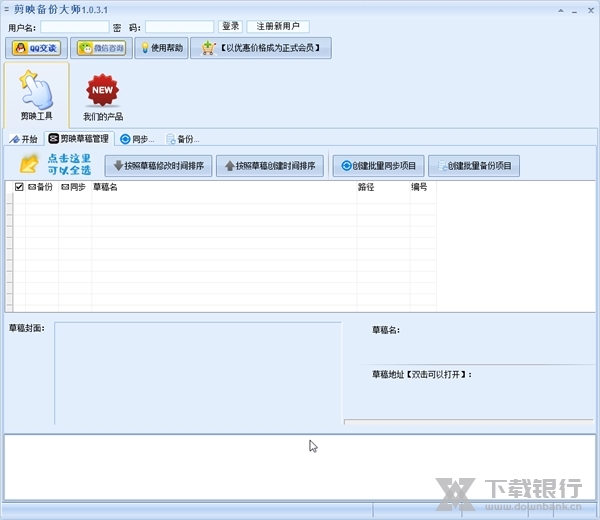Viewport: 600px width, 520px height.
Task: Click the 点击这里可以全选 select-all arrow icon
Action: pos(29,165)
